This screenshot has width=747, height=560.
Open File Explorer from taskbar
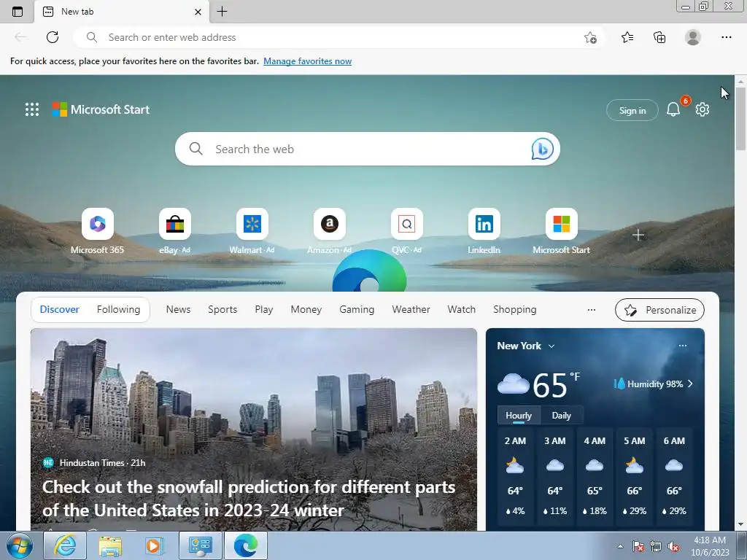(x=110, y=545)
